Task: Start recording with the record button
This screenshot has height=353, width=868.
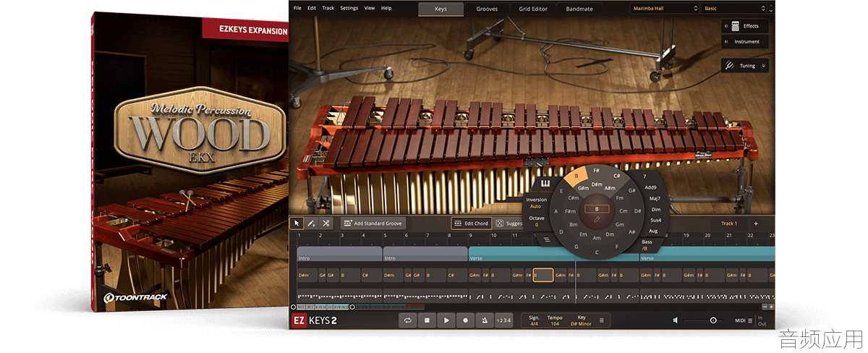Action: pos(465,320)
